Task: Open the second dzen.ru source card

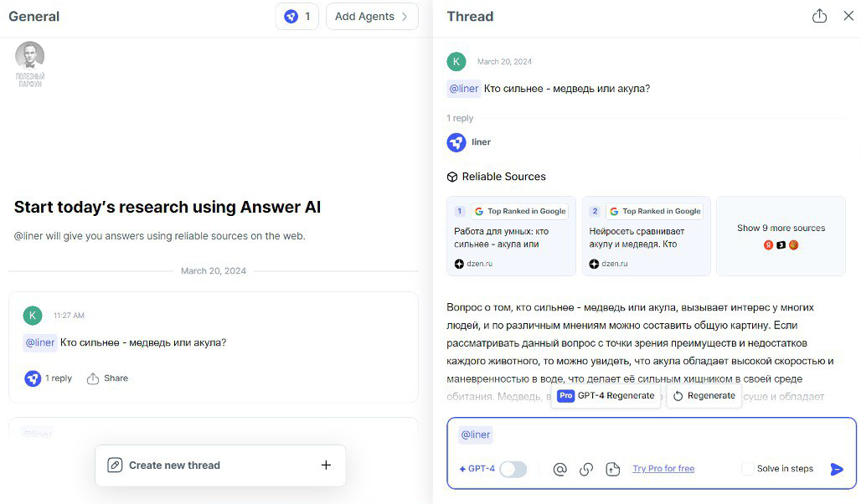Action: click(x=646, y=235)
